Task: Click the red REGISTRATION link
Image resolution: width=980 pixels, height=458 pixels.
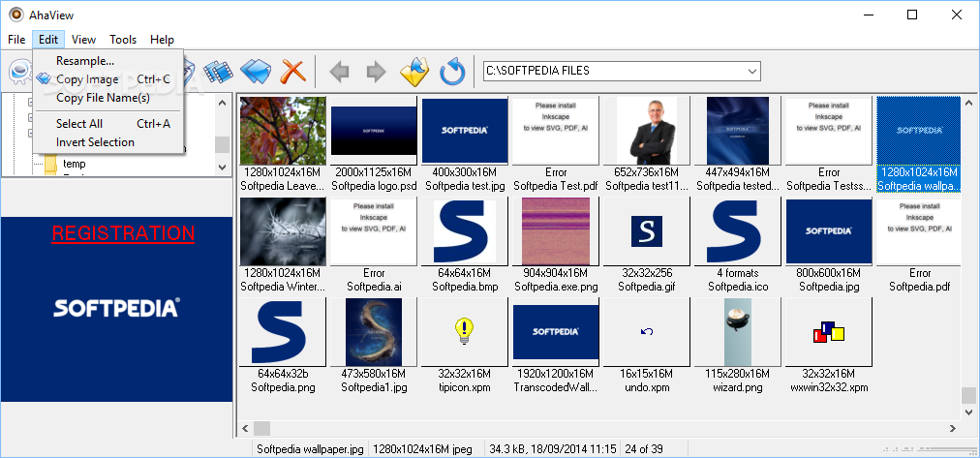Action: (123, 233)
